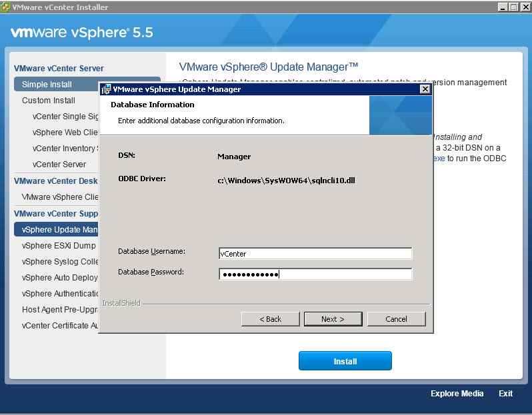Click the vCenter Installer window title icon
The height and width of the screenshot is (415, 532).
coord(5,7)
